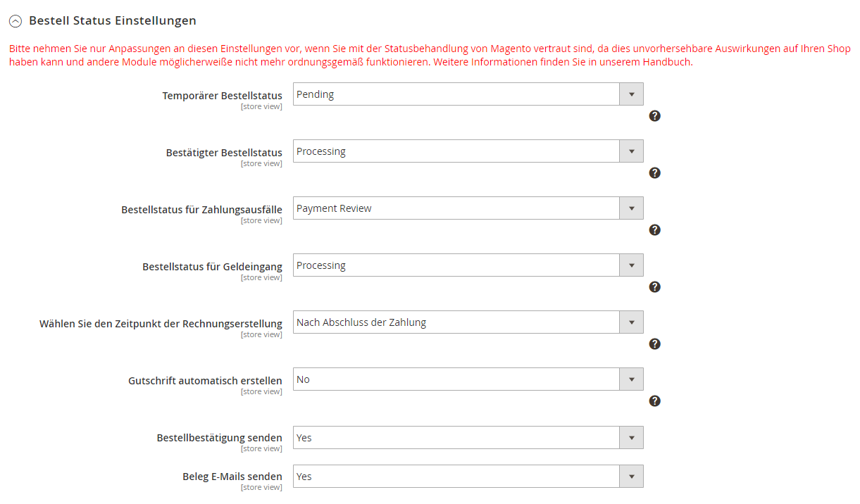The height and width of the screenshot is (504, 860).
Task: Click the Temporärer Bestellstatus label
Action: point(222,96)
